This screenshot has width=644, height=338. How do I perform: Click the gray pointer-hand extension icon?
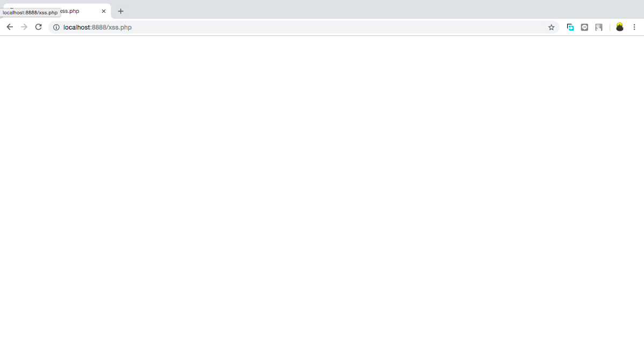(x=598, y=27)
